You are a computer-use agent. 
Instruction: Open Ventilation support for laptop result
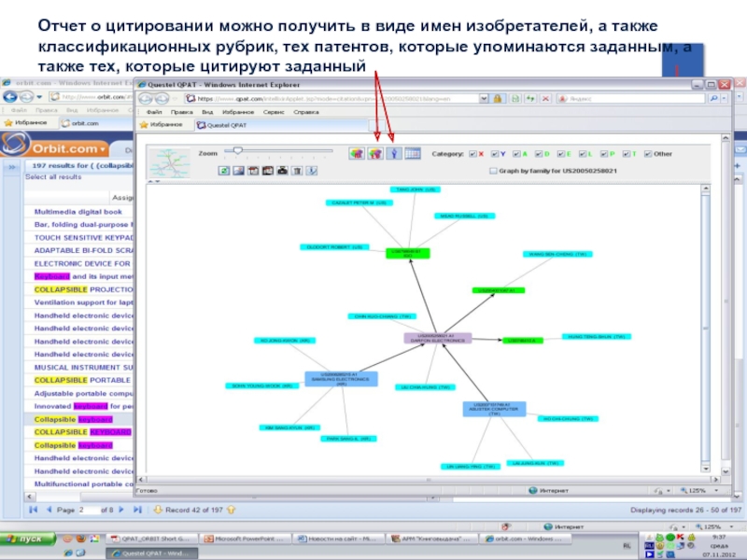(x=83, y=301)
